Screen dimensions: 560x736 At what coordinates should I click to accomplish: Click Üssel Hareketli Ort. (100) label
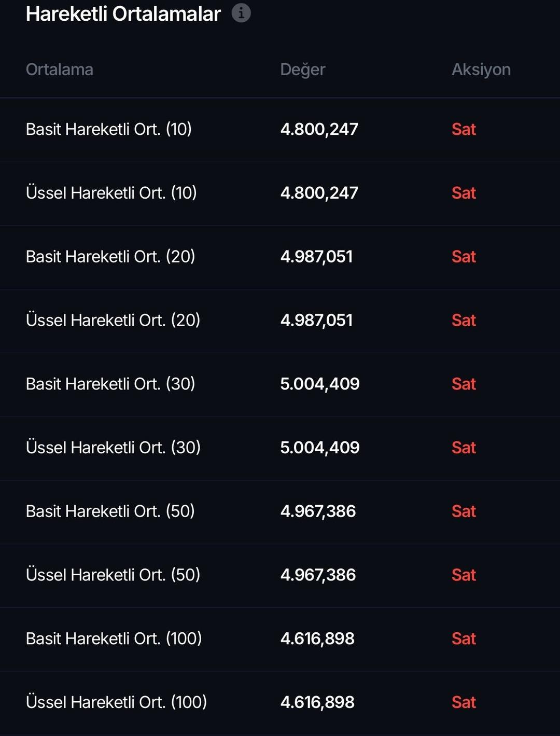coord(117,702)
